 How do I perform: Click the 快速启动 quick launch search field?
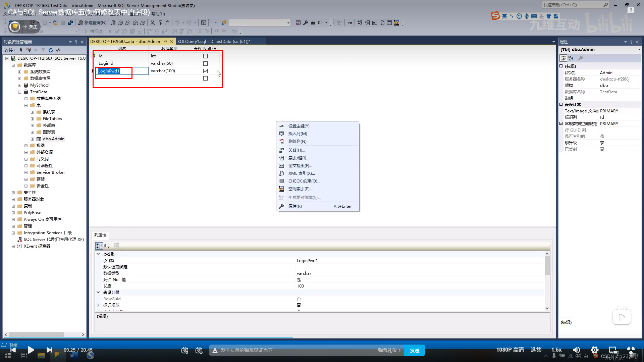click(575, 5)
